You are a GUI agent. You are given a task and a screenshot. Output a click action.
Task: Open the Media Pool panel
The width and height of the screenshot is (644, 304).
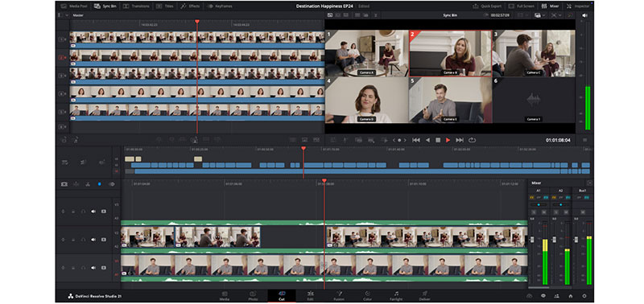[73, 6]
